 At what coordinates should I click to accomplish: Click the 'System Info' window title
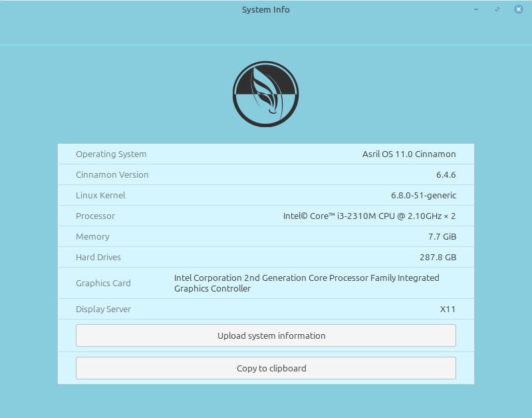pos(265,9)
